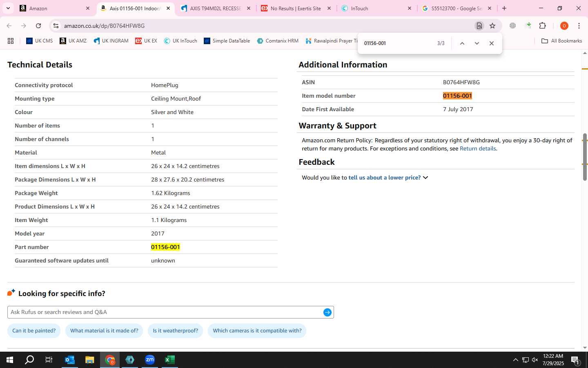588x368 pixels.
Task: Go back to the previous page
Action: tap(9, 26)
